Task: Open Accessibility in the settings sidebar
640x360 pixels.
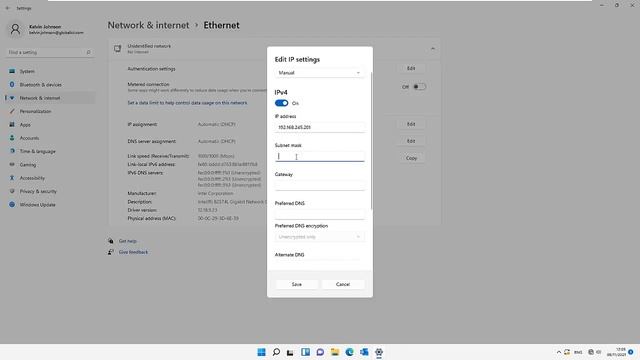Action: click(50, 178)
